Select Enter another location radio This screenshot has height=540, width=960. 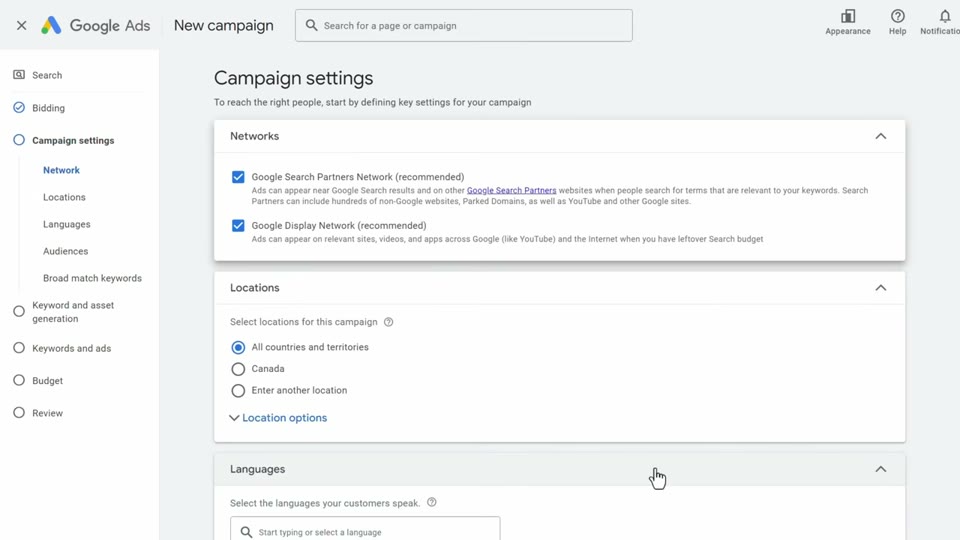[x=238, y=391]
